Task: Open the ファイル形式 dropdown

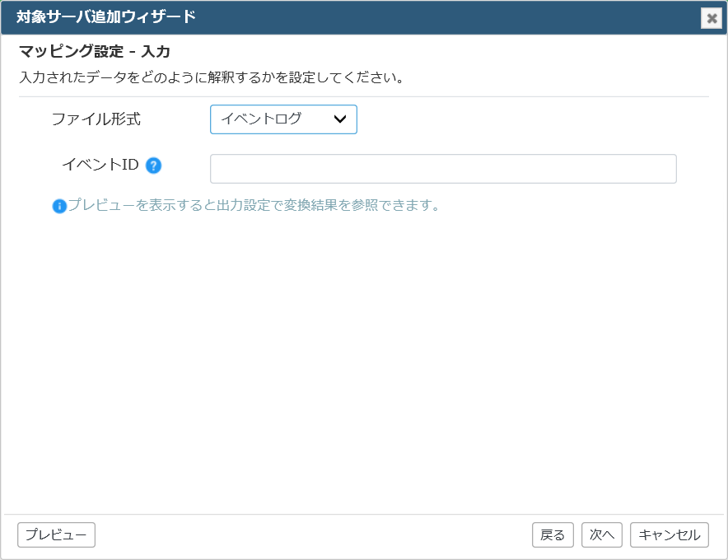Action: click(283, 119)
